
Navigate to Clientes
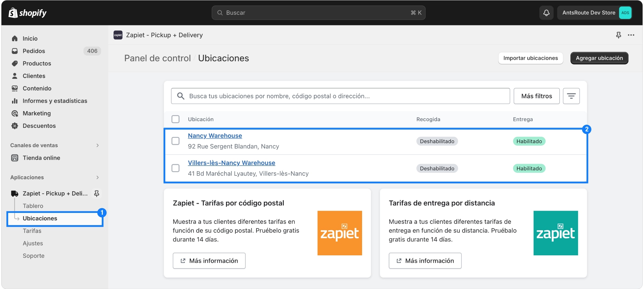pyautogui.click(x=34, y=76)
